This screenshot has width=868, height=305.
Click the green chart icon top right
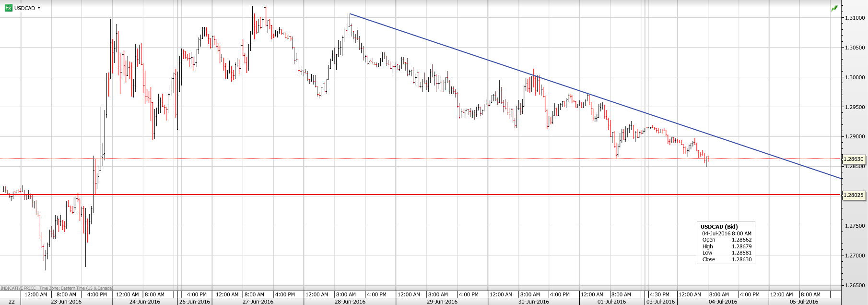pos(834,8)
